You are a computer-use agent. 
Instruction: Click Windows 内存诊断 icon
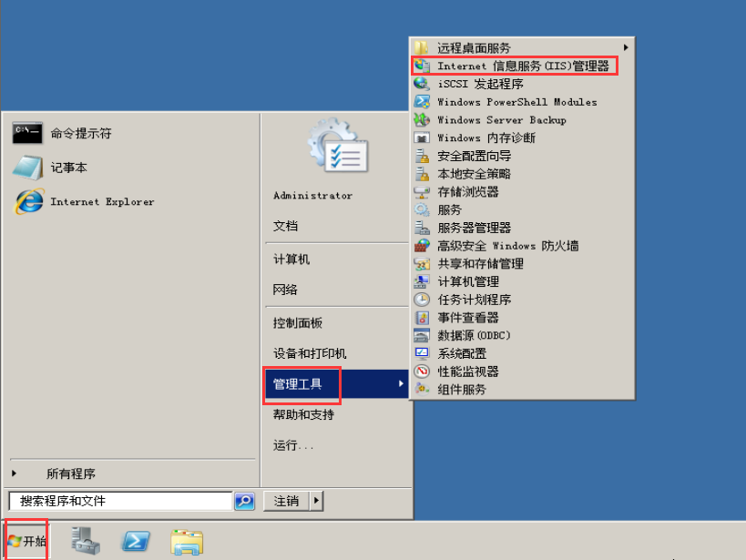[422, 138]
